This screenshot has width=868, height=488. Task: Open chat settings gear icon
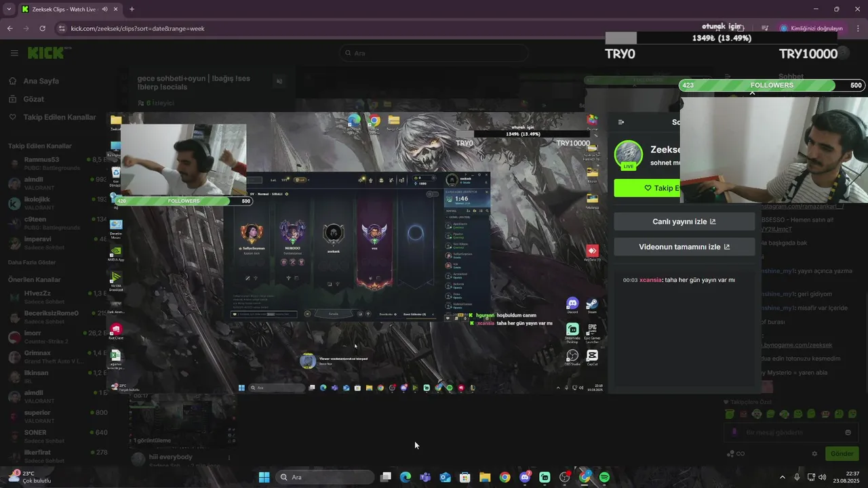point(814,453)
